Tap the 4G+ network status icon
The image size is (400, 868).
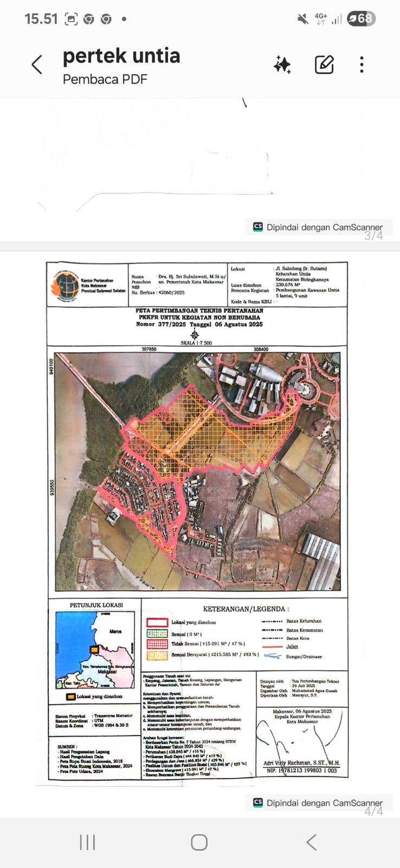[x=321, y=19]
